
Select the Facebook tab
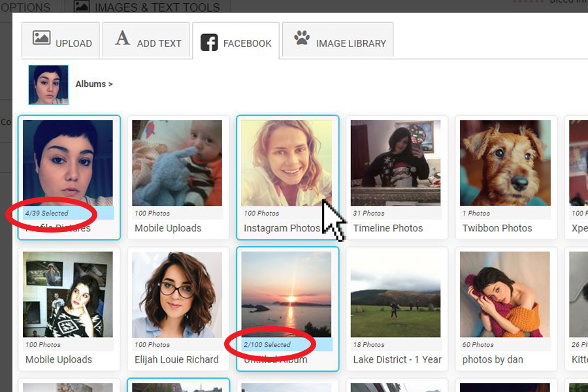tap(236, 41)
